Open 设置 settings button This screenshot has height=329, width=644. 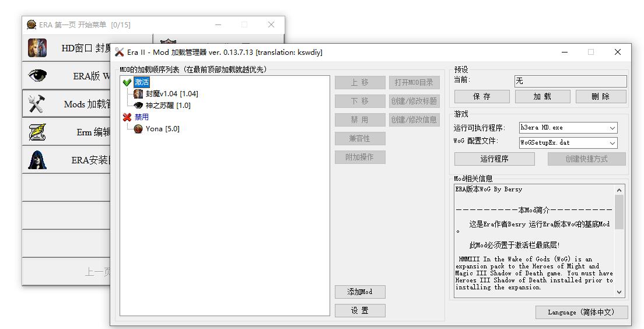(360, 310)
